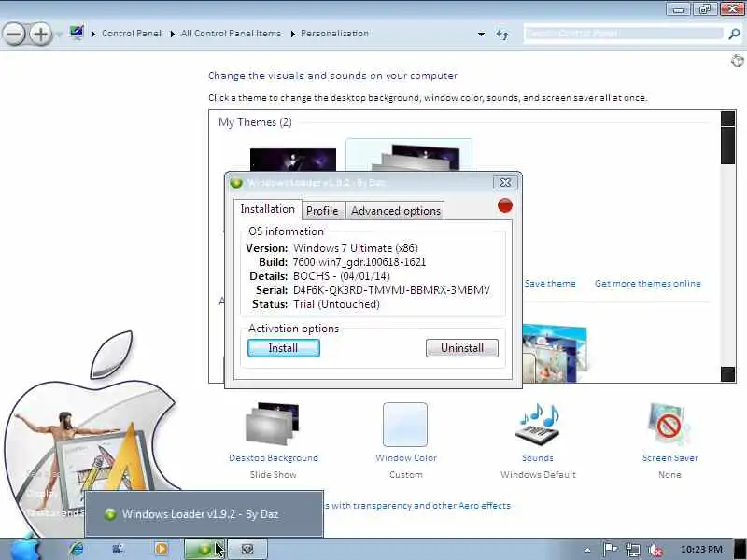Image resolution: width=747 pixels, height=560 pixels.
Task: Go back with the minus navigation button
Action: [14, 34]
